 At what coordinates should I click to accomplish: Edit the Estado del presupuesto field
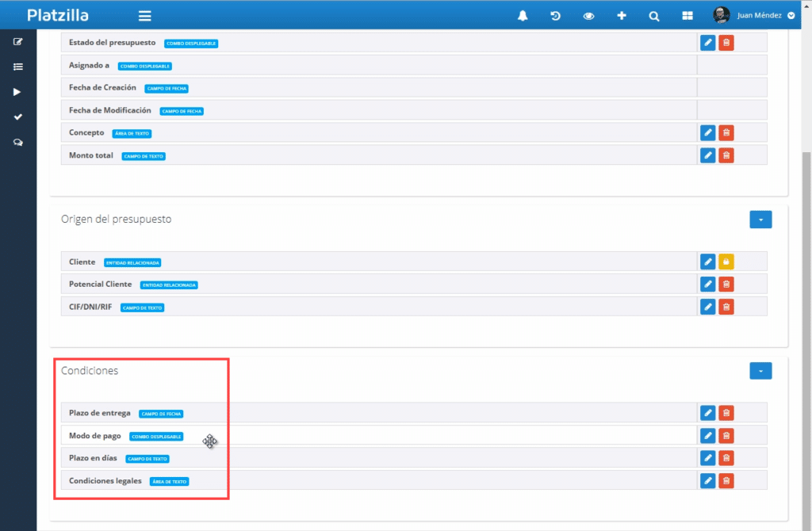pyautogui.click(x=707, y=43)
